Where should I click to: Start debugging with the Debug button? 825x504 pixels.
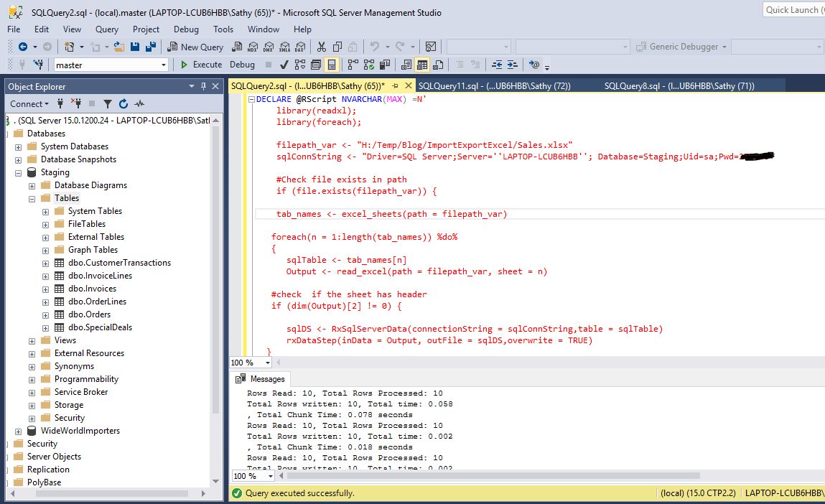(x=242, y=65)
